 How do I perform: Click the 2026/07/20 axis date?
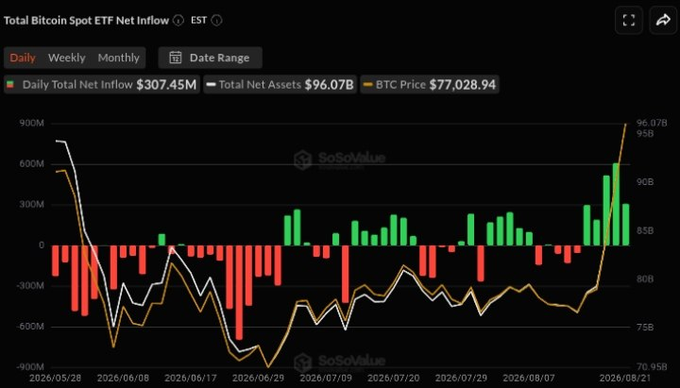(x=393, y=378)
